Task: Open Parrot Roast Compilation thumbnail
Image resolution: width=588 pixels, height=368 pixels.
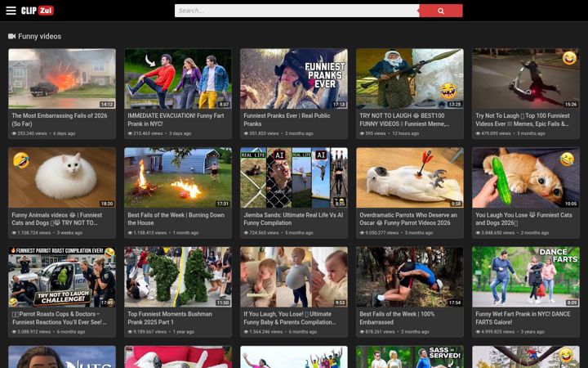Action: coord(62,276)
